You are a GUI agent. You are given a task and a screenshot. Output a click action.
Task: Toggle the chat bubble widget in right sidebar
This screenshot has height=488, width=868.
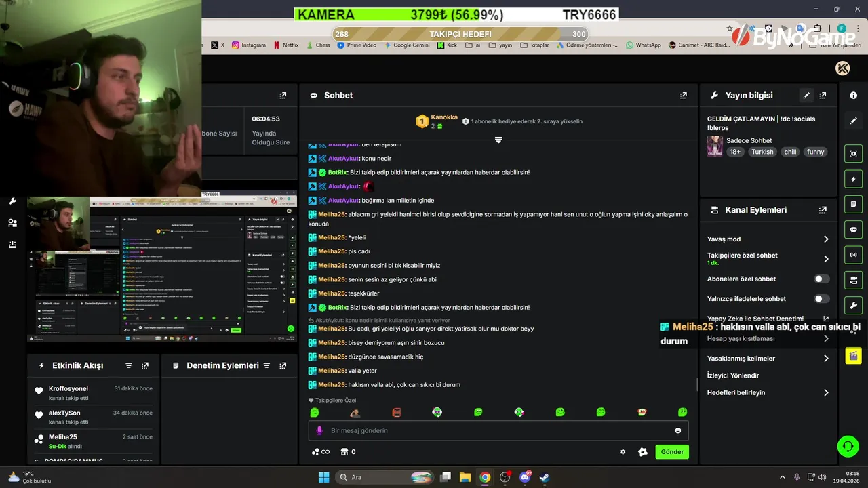tap(853, 230)
